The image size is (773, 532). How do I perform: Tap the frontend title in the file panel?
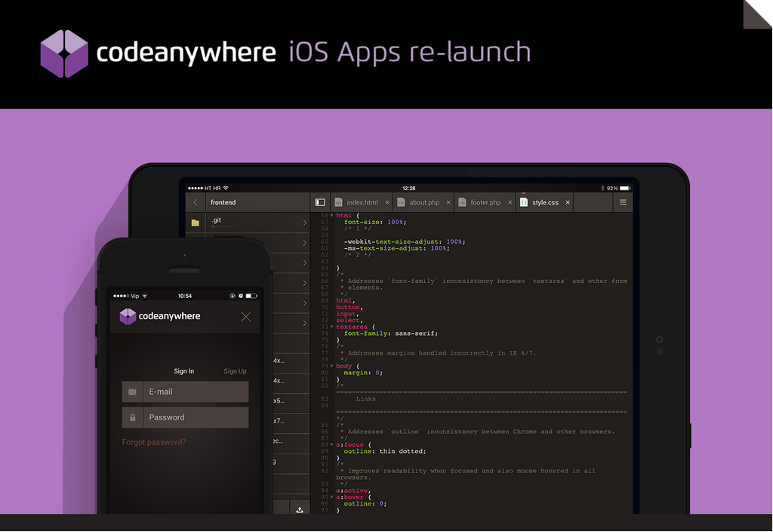point(223,202)
